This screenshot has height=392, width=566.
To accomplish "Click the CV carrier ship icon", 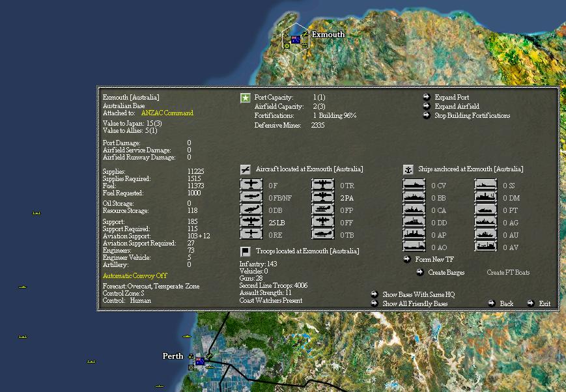I will pyautogui.click(x=414, y=186).
